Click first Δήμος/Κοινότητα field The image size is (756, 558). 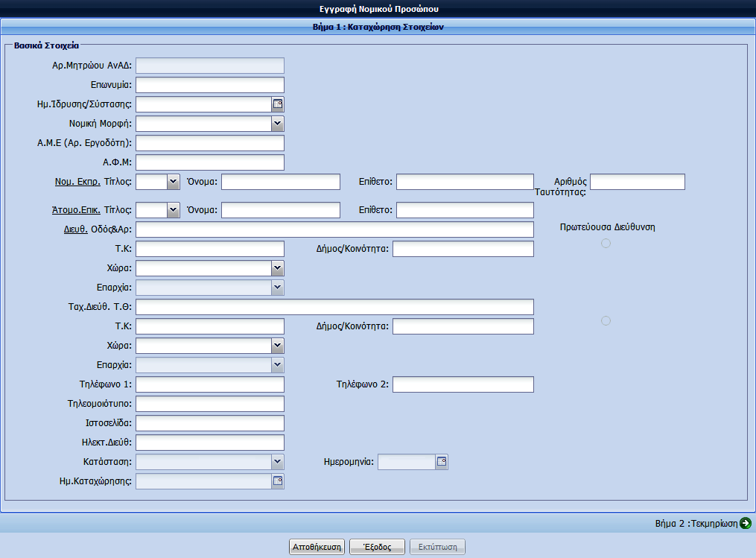463,249
